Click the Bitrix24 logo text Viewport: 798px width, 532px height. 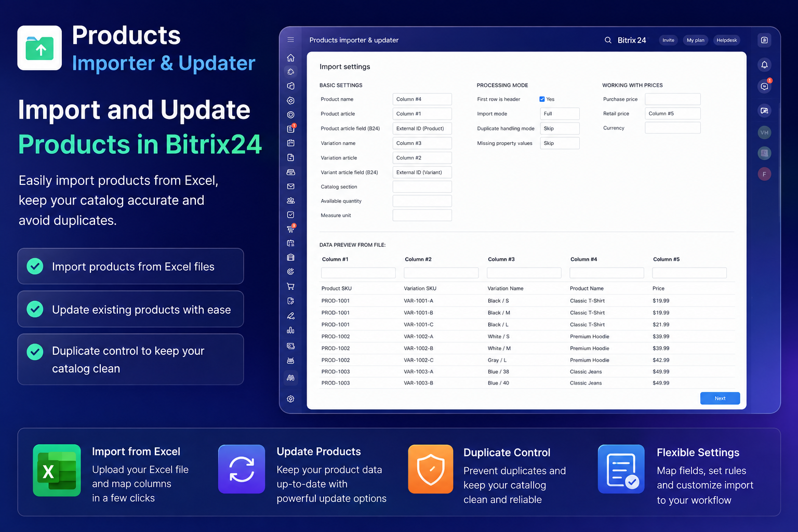click(x=632, y=40)
